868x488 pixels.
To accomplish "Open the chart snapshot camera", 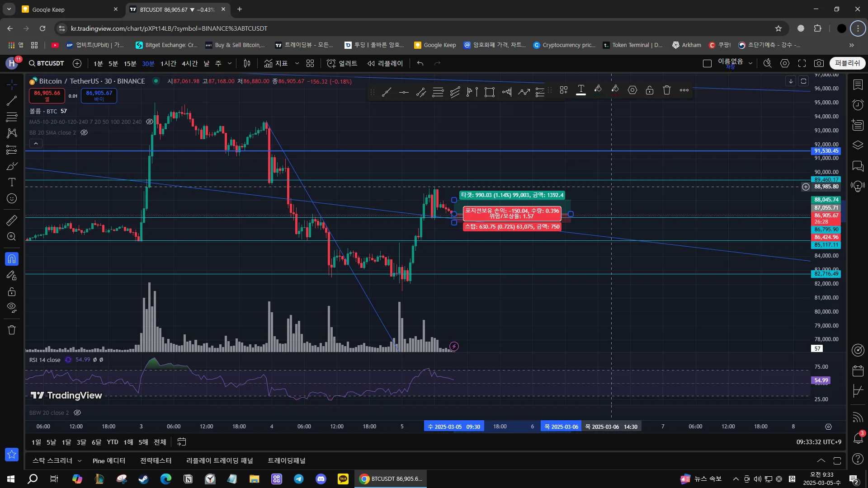I will click(x=819, y=63).
